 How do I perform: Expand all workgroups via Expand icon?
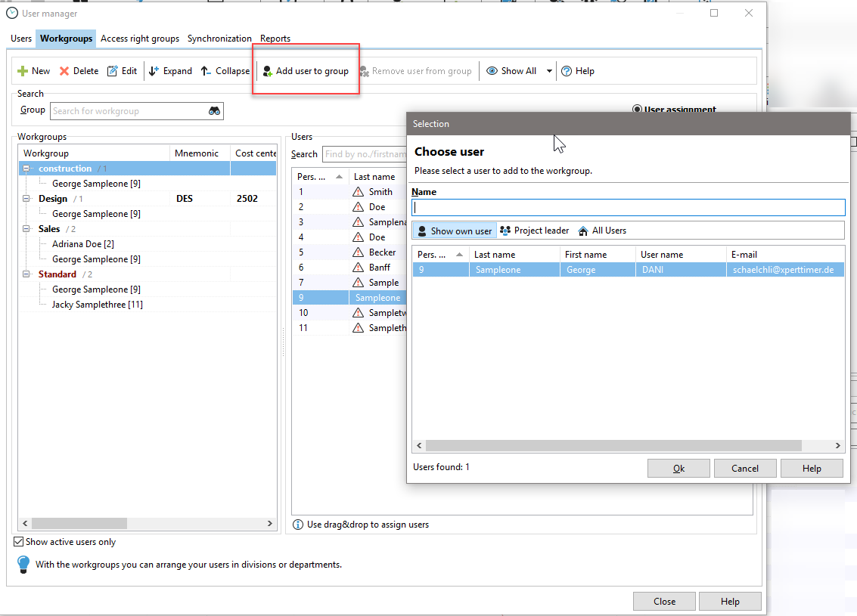tap(154, 71)
